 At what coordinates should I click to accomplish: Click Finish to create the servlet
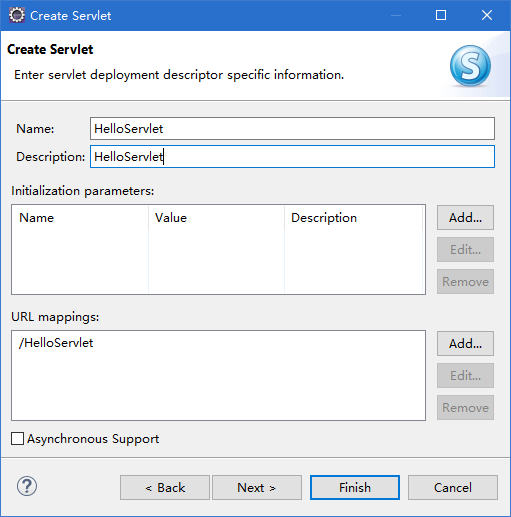pyautogui.click(x=355, y=488)
